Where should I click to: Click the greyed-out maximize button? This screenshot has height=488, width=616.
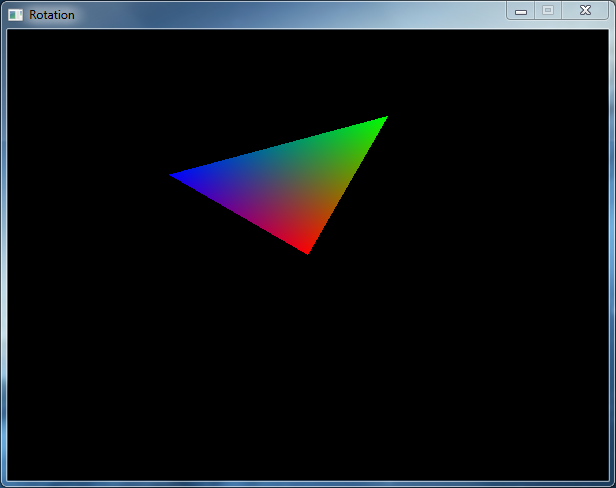547,10
